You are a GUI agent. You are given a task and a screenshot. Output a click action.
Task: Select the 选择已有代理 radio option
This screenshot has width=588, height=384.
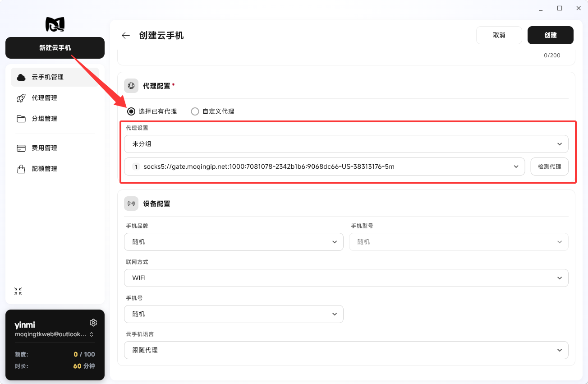152,111
